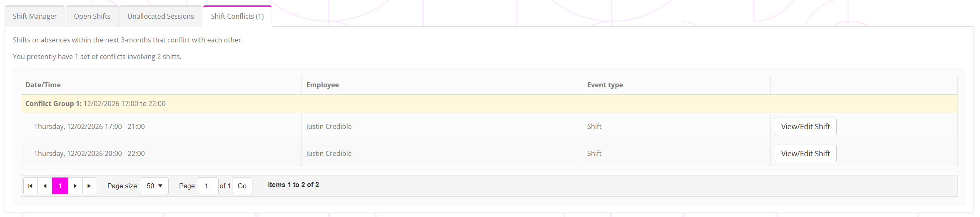Click the Thursday 20:00 - 22:00 date cell
The width and height of the screenshot is (980, 217).
(90, 153)
